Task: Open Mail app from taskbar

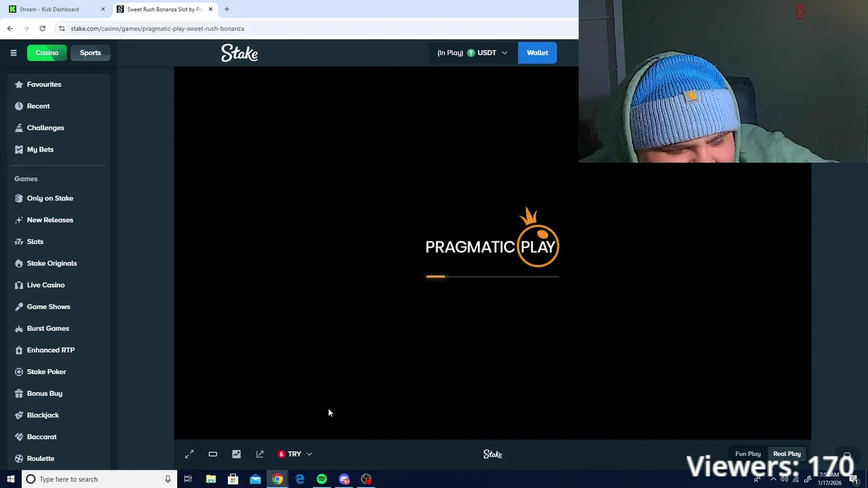Action: point(255,479)
